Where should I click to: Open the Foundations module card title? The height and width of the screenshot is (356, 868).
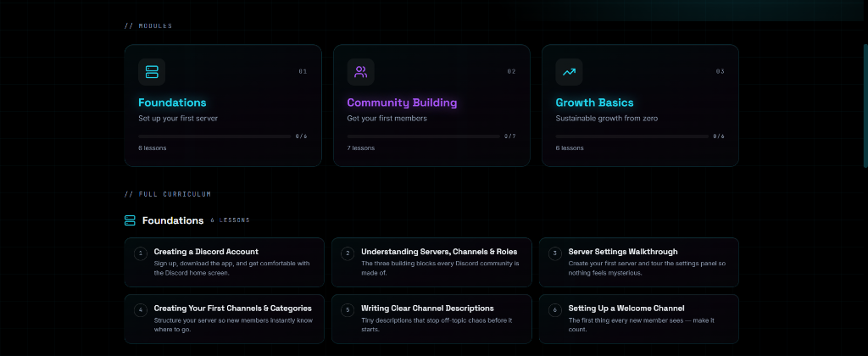[172, 103]
